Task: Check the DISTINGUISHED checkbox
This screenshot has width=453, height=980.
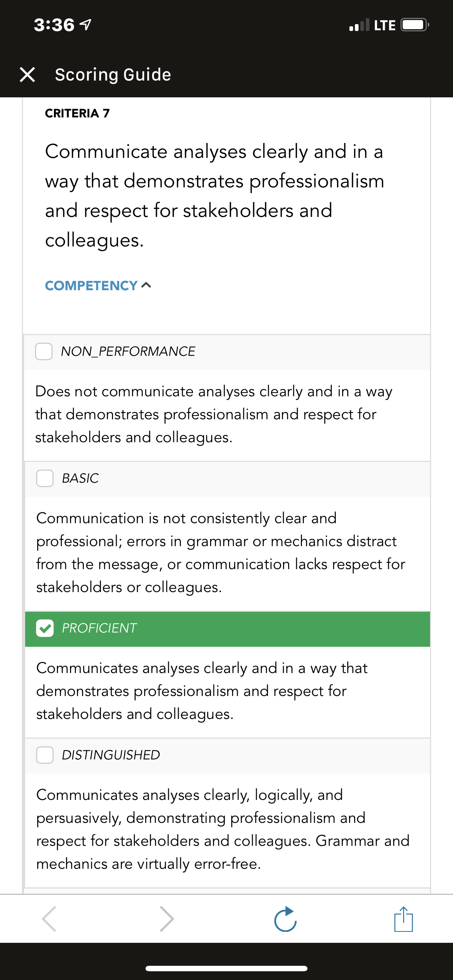Action: (45, 755)
